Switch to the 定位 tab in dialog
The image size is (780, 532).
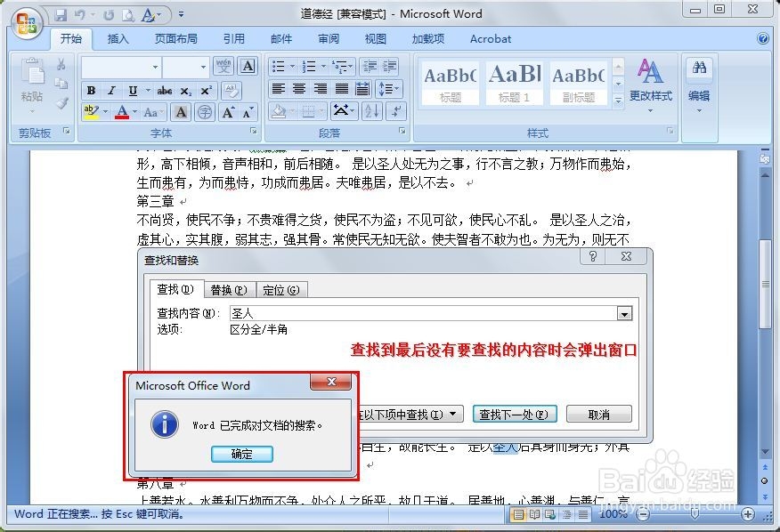(281, 290)
